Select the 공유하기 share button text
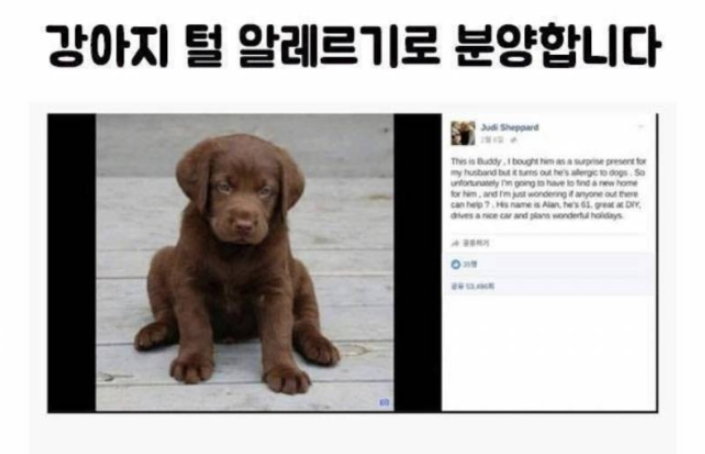The width and height of the screenshot is (705, 454). point(476,243)
